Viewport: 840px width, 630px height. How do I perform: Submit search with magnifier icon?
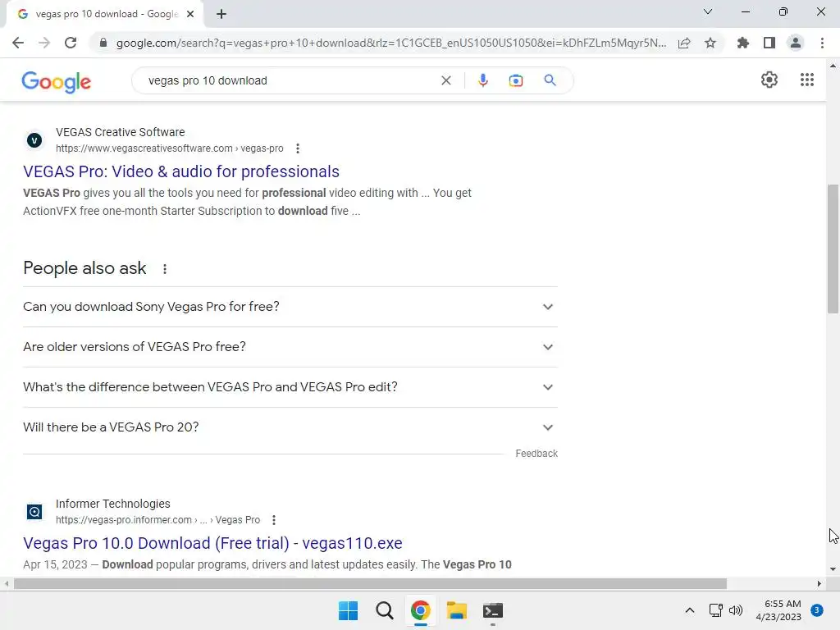(x=550, y=80)
